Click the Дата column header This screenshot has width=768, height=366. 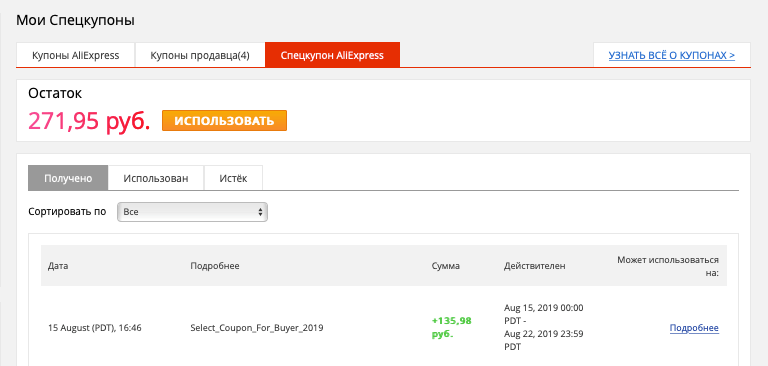[x=58, y=266]
